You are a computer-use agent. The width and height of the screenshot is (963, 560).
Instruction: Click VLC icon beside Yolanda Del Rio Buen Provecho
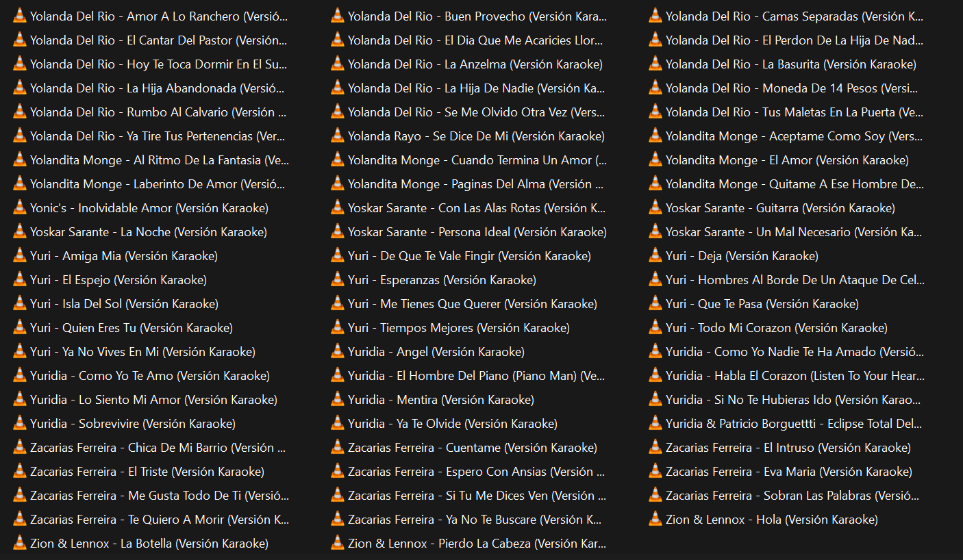tap(338, 16)
